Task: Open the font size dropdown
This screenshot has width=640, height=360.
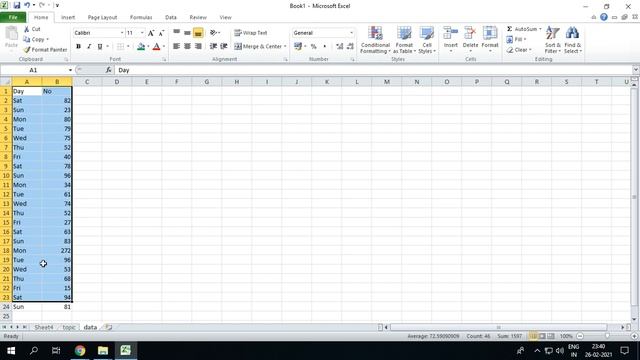Action: [142, 33]
